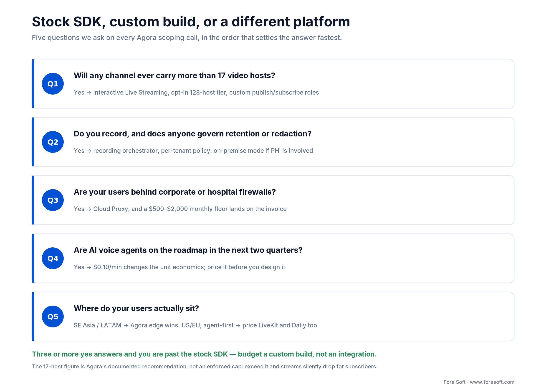Click 'Are your users behind corporate or hospital firewalls?'

pos(175,192)
